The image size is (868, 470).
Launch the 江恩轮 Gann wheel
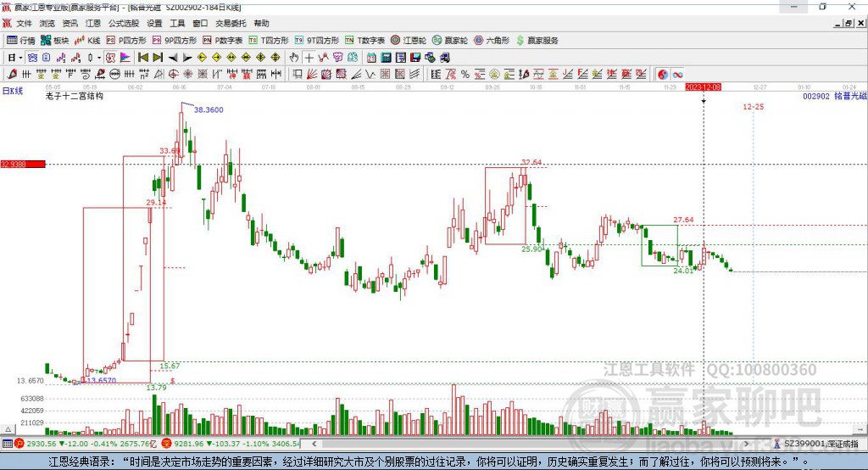tap(409, 41)
